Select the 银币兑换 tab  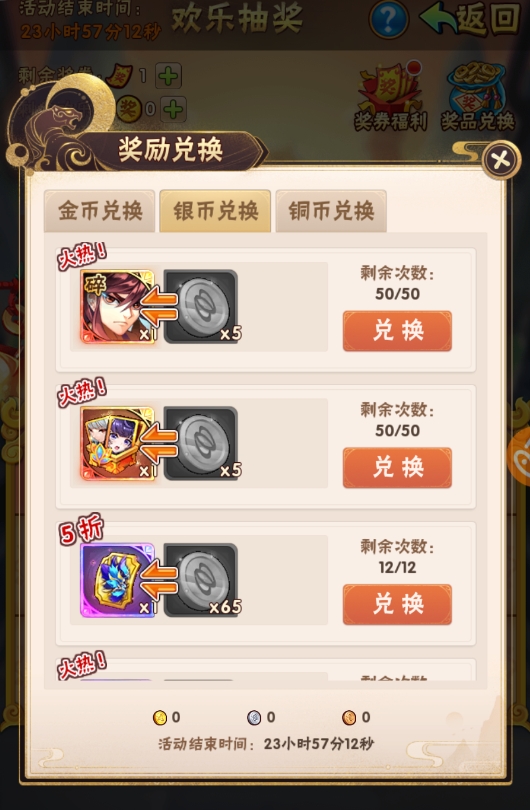(215, 211)
